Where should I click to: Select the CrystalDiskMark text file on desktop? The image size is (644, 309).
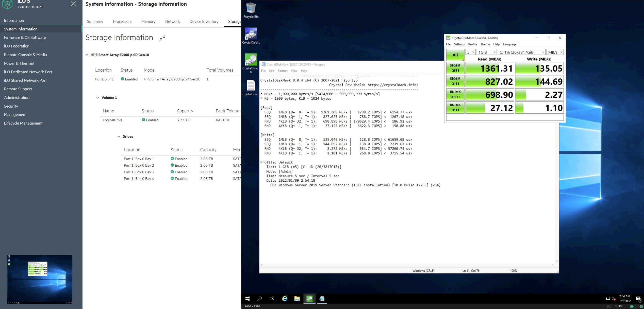[x=251, y=88]
